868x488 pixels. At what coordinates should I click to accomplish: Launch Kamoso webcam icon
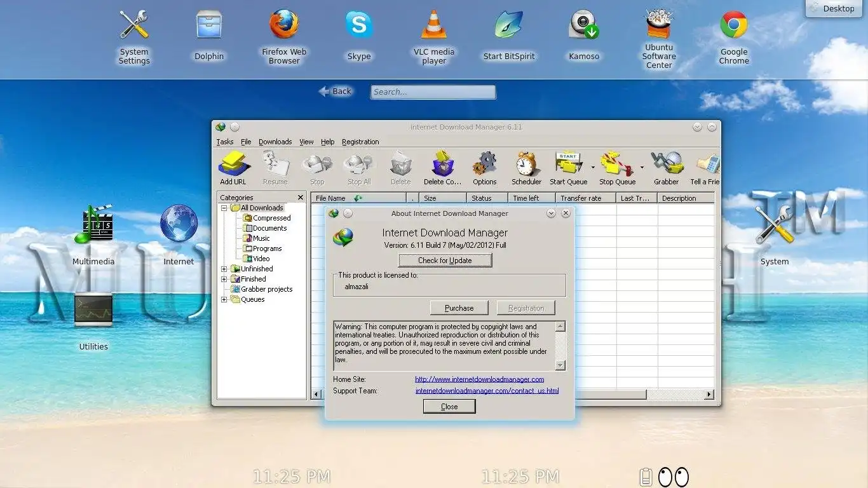(584, 25)
